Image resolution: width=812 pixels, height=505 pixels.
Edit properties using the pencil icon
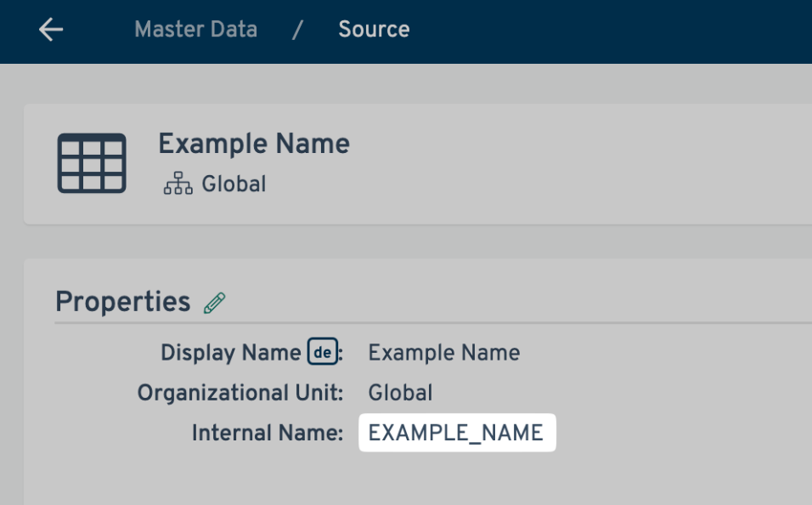click(x=215, y=303)
